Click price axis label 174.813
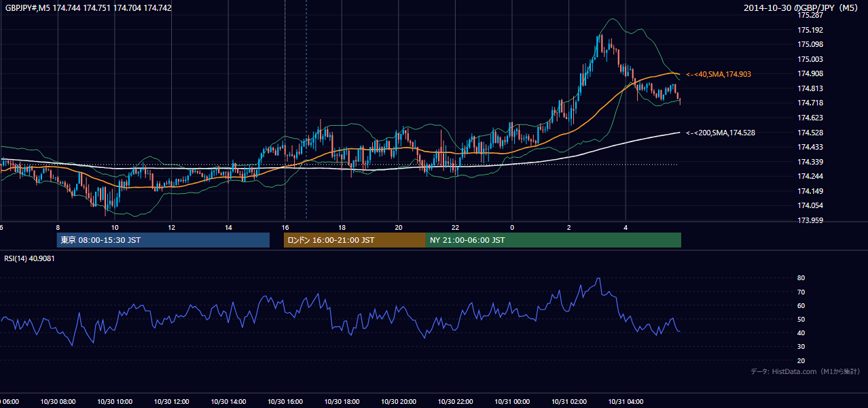 coord(810,88)
